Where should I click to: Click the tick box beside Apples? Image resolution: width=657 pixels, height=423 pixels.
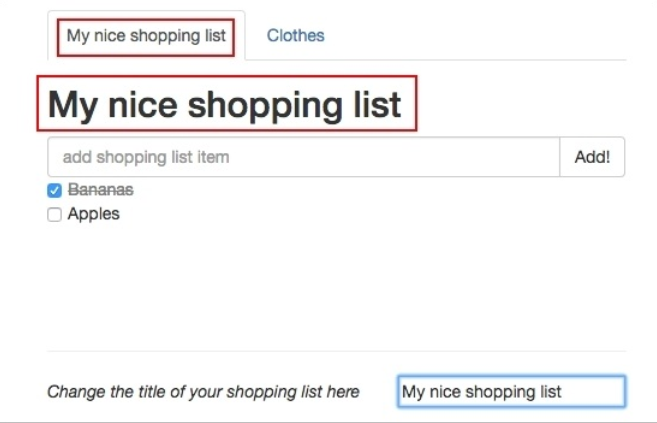[x=55, y=214]
